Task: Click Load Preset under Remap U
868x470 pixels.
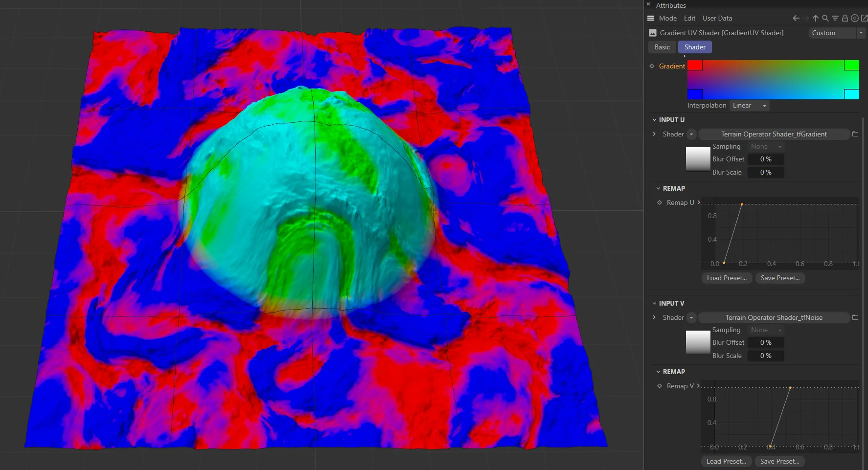Action: click(727, 278)
